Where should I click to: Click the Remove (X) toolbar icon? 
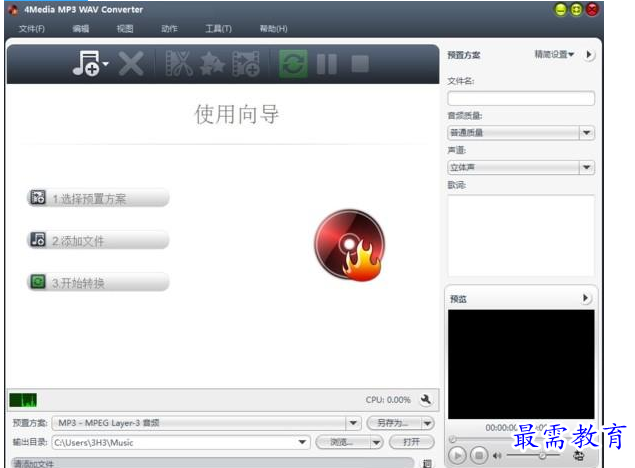tap(131, 64)
